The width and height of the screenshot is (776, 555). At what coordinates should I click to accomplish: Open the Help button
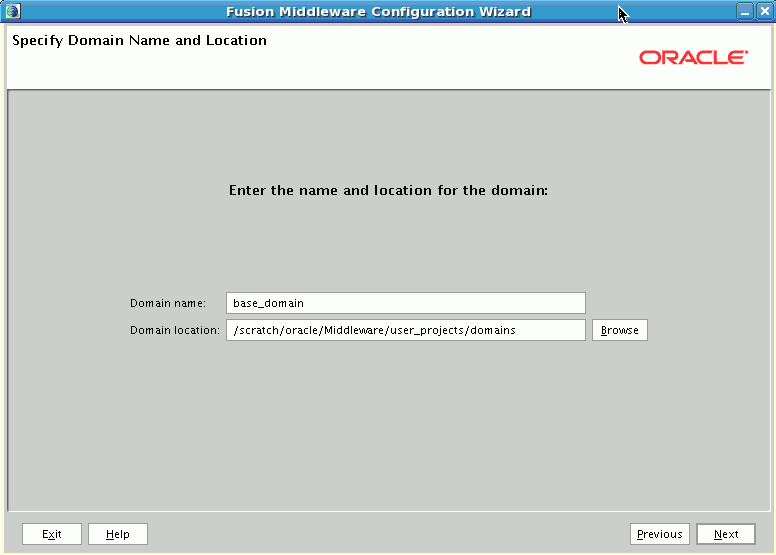(118, 534)
